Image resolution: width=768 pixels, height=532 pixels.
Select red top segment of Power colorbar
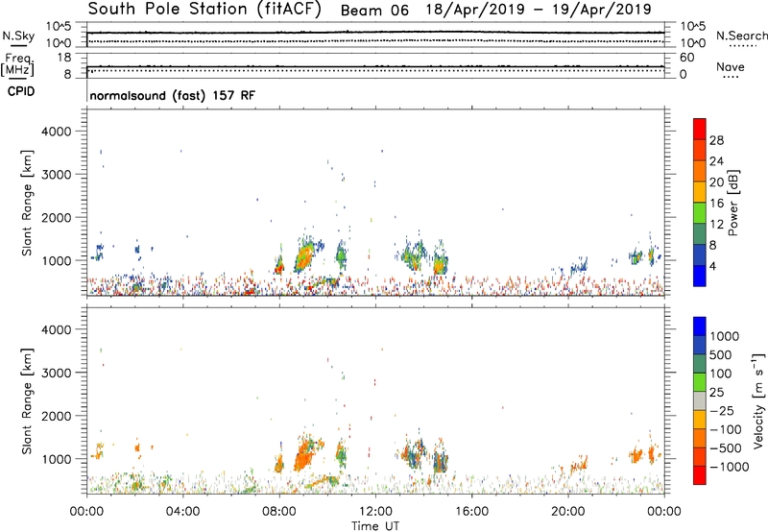pos(700,130)
